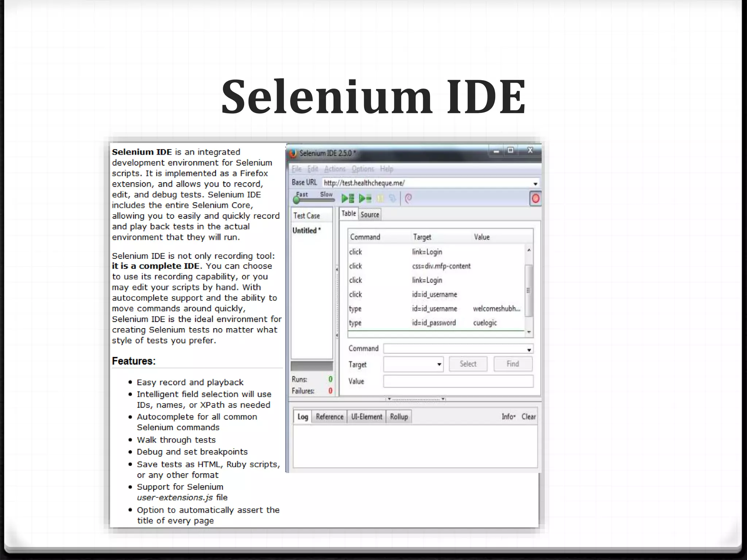Screen dimensions: 747x560
Task: Click the Find button
Action: pyautogui.click(x=513, y=364)
